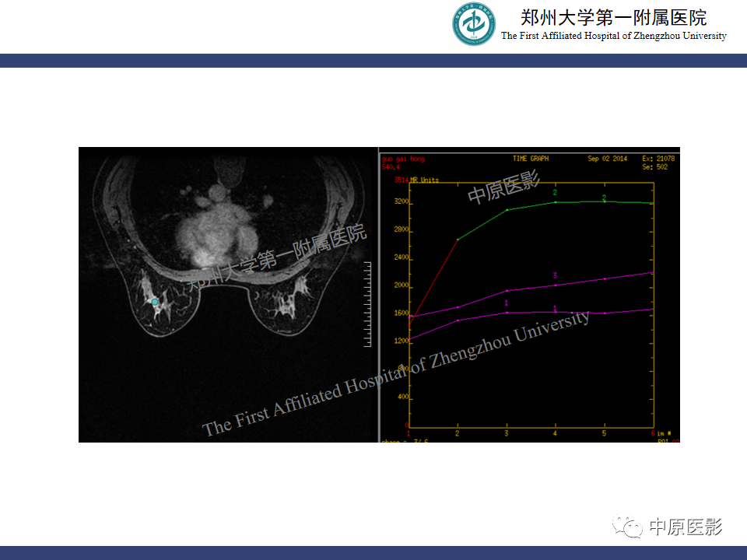Select the series label 'Se: 502'

pos(655,167)
